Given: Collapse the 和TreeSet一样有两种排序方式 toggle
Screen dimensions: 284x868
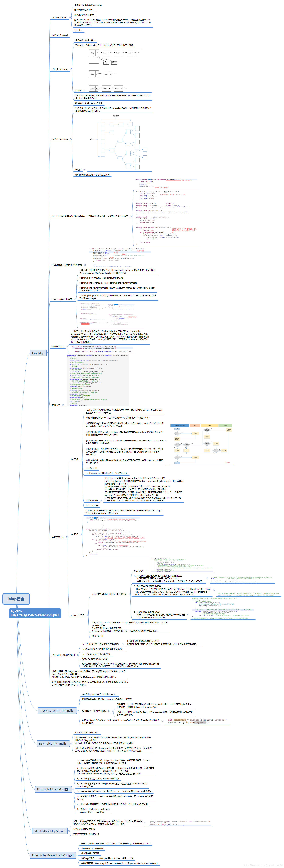Looking at the screenshot, I should (112, 711).
